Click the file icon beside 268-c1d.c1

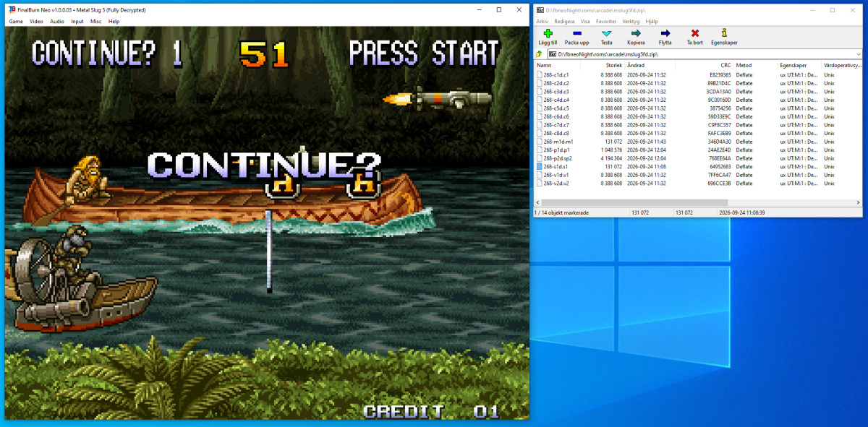(x=540, y=74)
